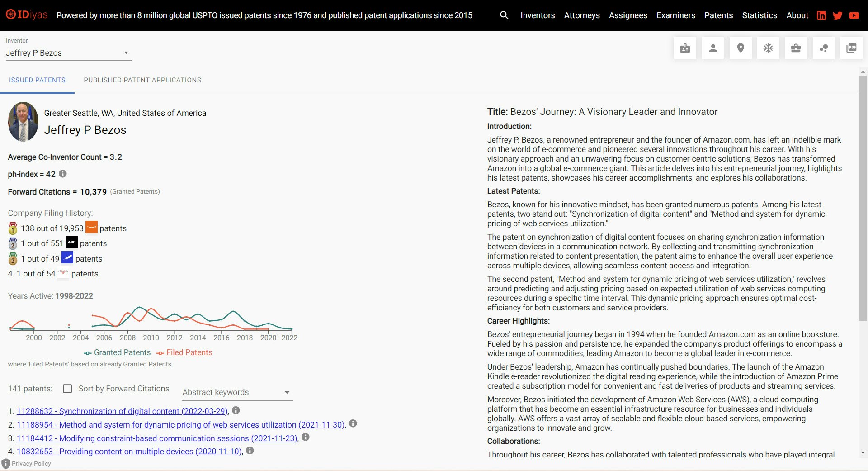Click the info icon beside ph-index
The image size is (868, 471).
(x=63, y=174)
